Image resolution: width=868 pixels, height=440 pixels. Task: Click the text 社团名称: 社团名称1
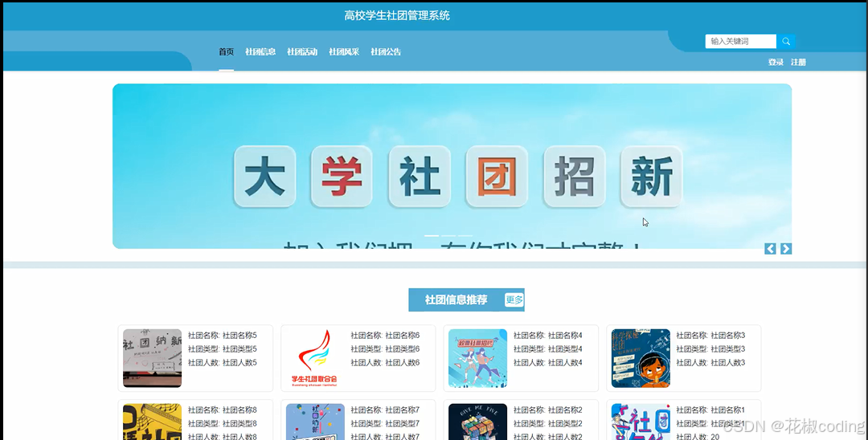click(710, 410)
